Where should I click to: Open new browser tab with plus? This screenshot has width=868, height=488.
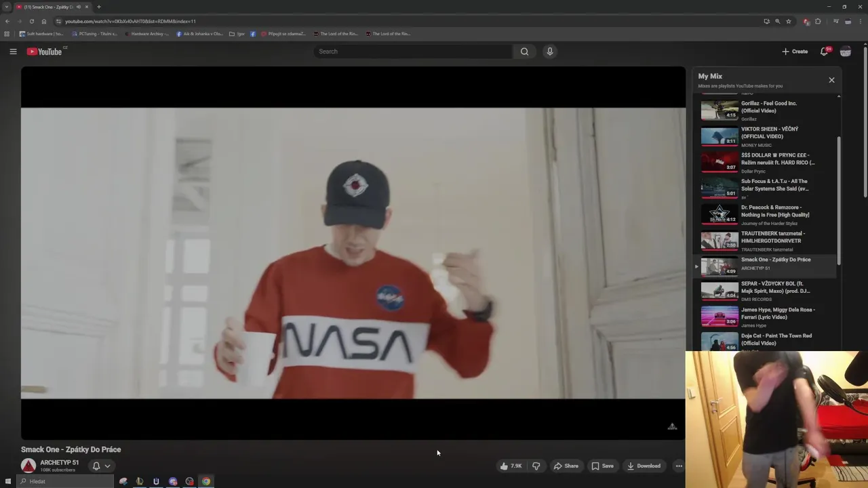click(x=98, y=7)
